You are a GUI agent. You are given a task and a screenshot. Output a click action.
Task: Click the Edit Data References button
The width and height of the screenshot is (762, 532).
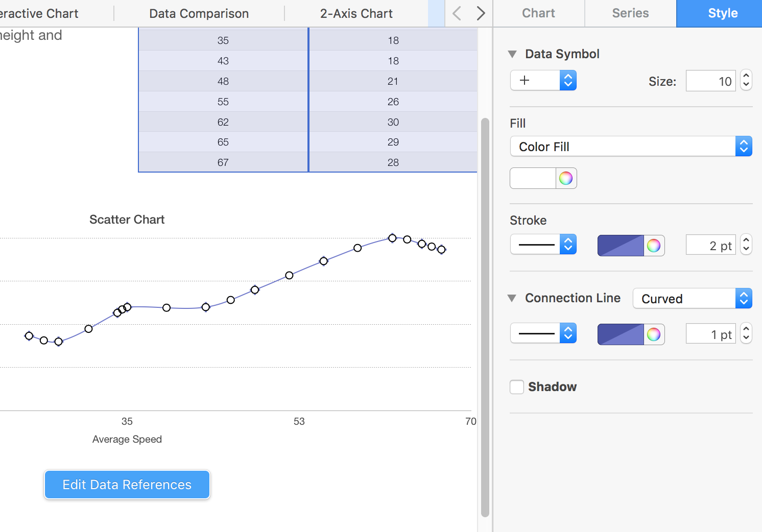point(127,485)
